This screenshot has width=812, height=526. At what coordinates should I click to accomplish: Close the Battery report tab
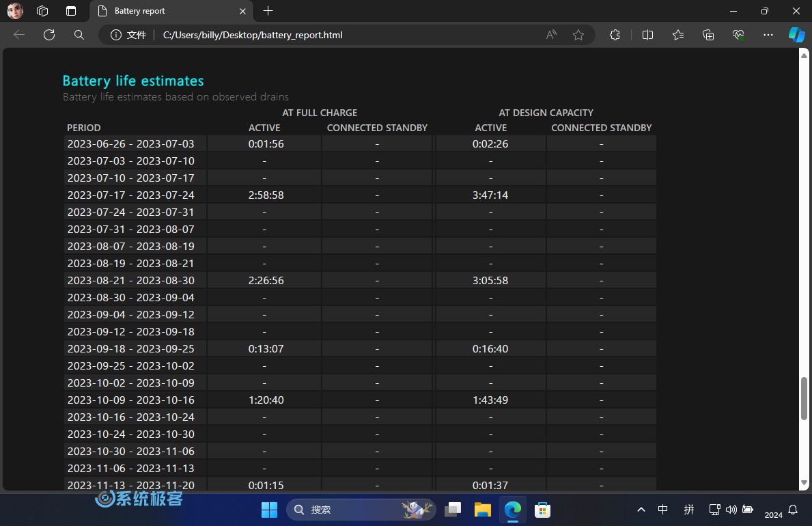click(x=242, y=11)
